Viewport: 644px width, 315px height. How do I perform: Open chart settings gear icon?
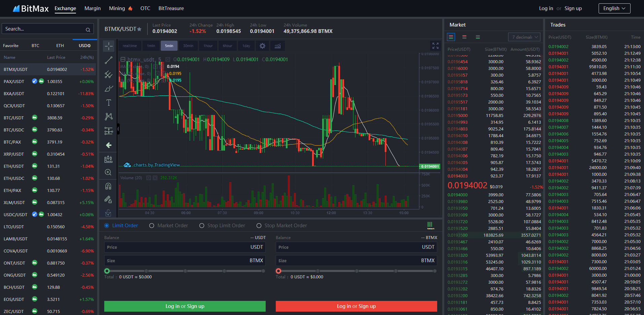[263, 46]
